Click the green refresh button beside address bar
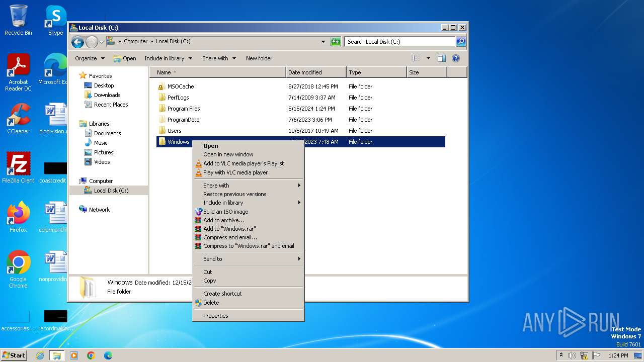Screen dimensions: 644x362 tap(336, 42)
